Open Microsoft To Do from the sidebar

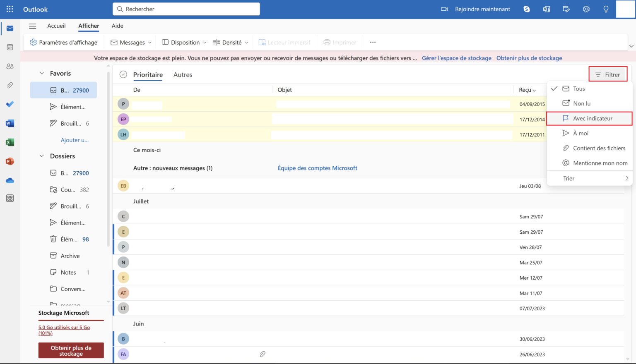(x=10, y=104)
